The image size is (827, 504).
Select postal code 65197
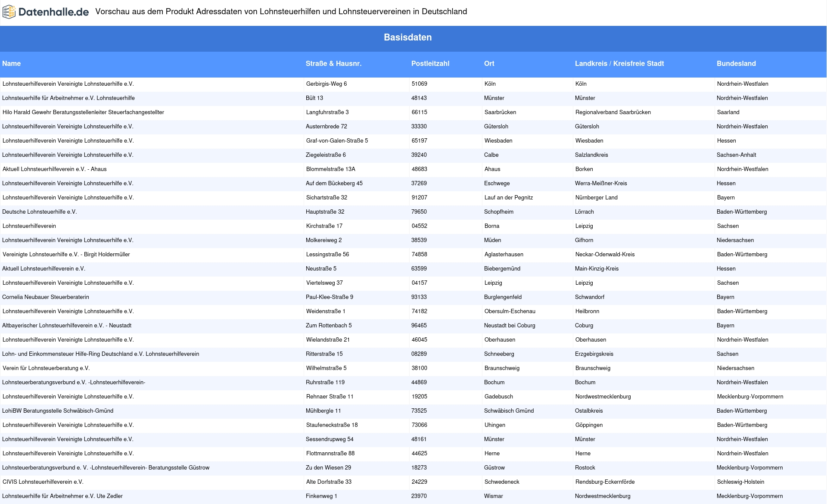pos(420,140)
